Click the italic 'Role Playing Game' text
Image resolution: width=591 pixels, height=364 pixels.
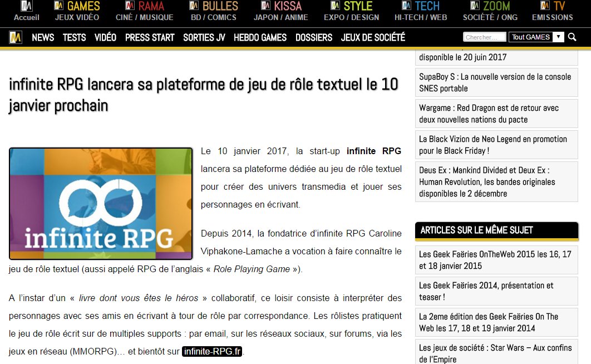click(x=252, y=269)
